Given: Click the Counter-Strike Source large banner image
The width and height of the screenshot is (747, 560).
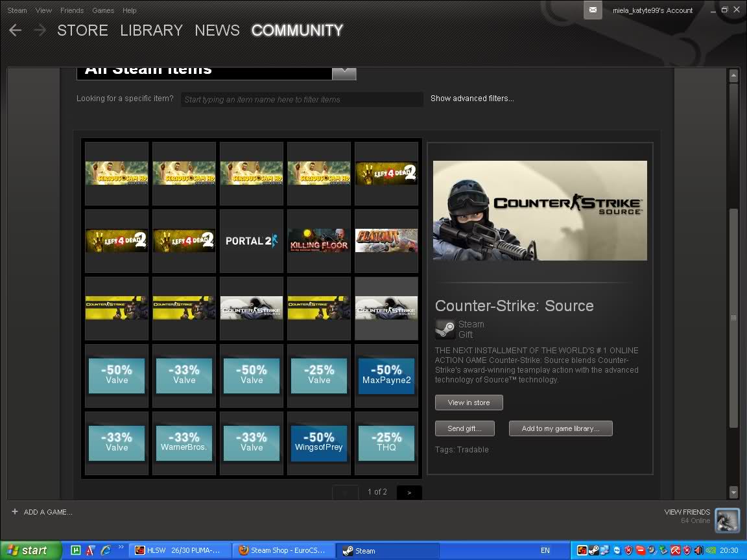Looking at the screenshot, I should (539, 211).
